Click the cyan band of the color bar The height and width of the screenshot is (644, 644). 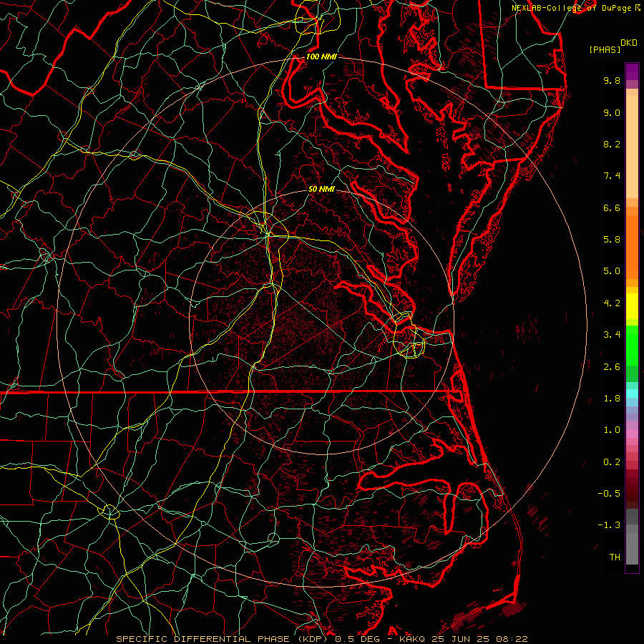coord(632,394)
